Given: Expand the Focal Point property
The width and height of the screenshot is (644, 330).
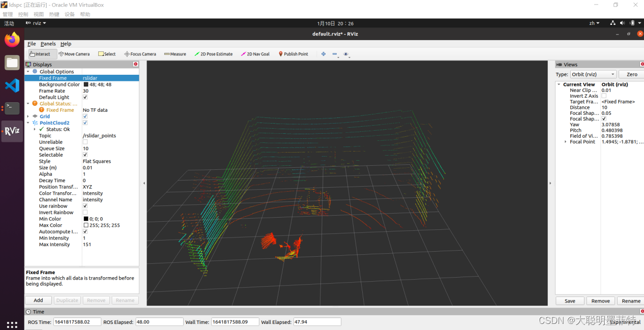Looking at the screenshot, I should [566, 141].
